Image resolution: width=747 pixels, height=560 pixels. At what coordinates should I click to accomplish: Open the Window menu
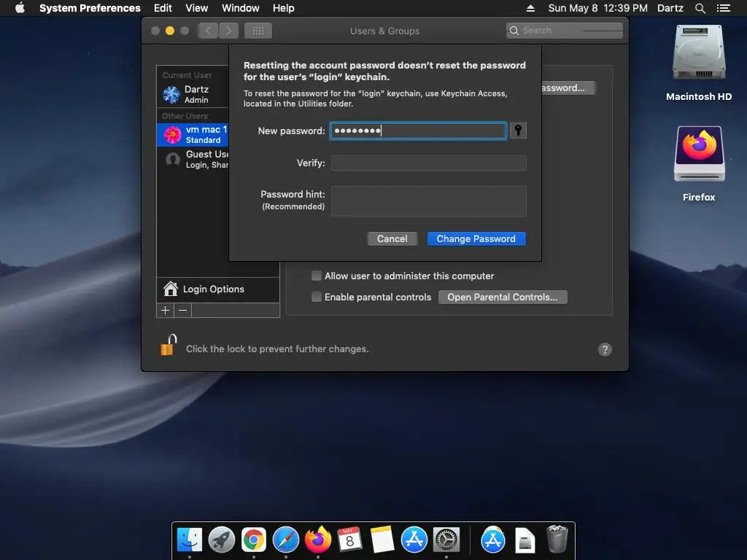pyautogui.click(x=241, y=8)
